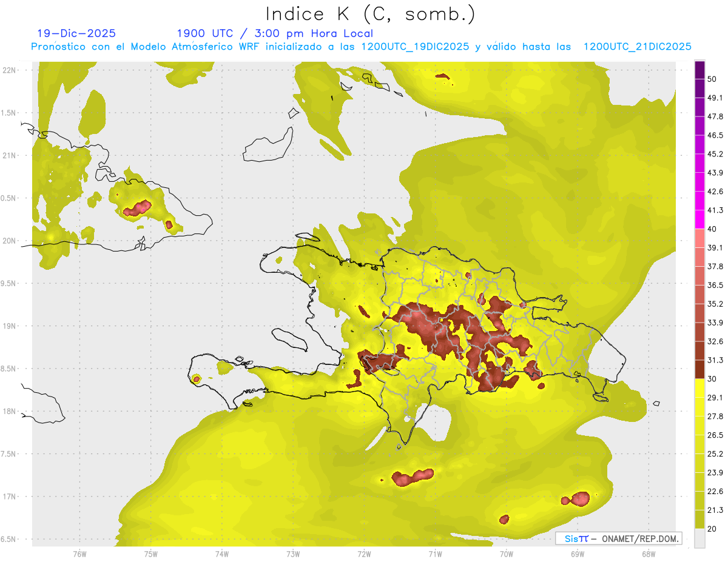
Task: Click the "37.8" color scale value
Action: (715, 266)
